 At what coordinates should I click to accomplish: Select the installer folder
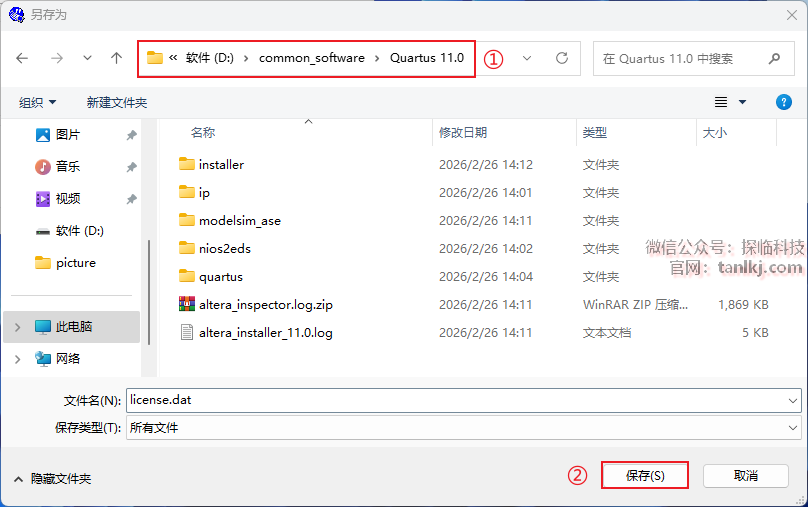tap(221, 165)
